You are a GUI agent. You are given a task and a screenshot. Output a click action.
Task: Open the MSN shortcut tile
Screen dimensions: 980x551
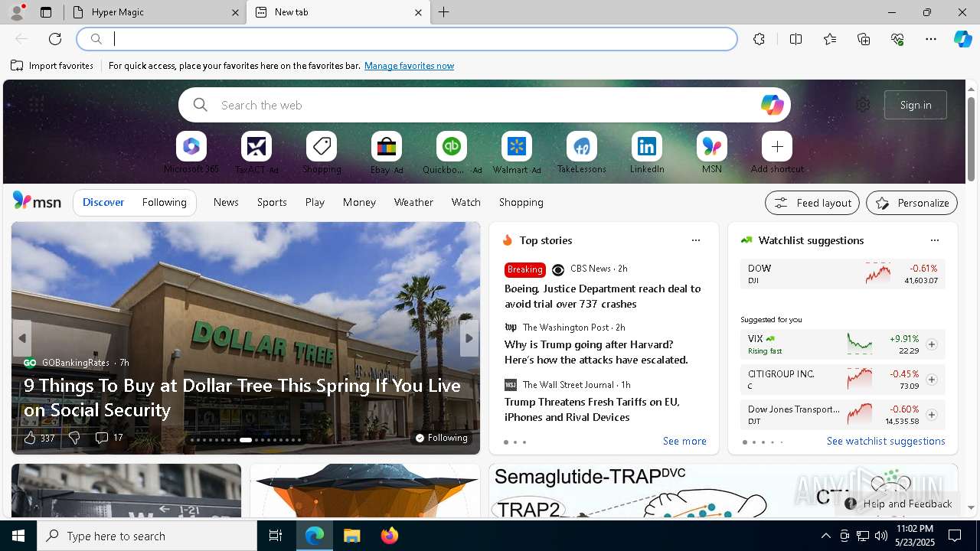(x=712, y=146)
